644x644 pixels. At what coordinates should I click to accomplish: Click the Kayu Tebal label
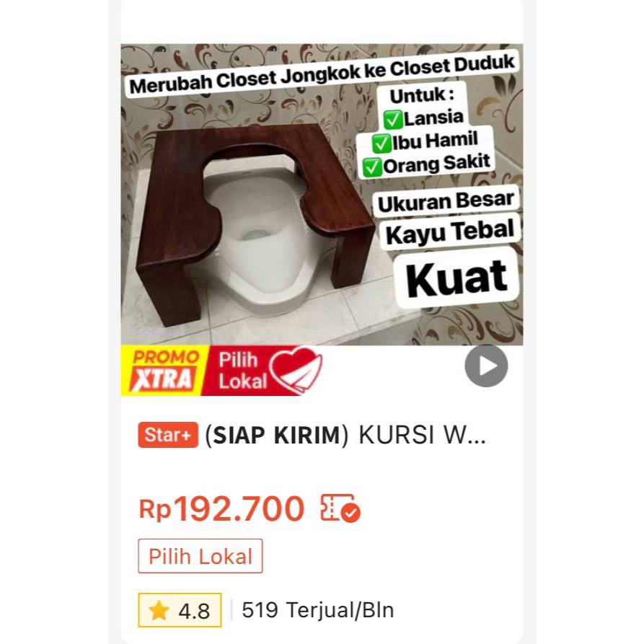(x=450, y=232)
